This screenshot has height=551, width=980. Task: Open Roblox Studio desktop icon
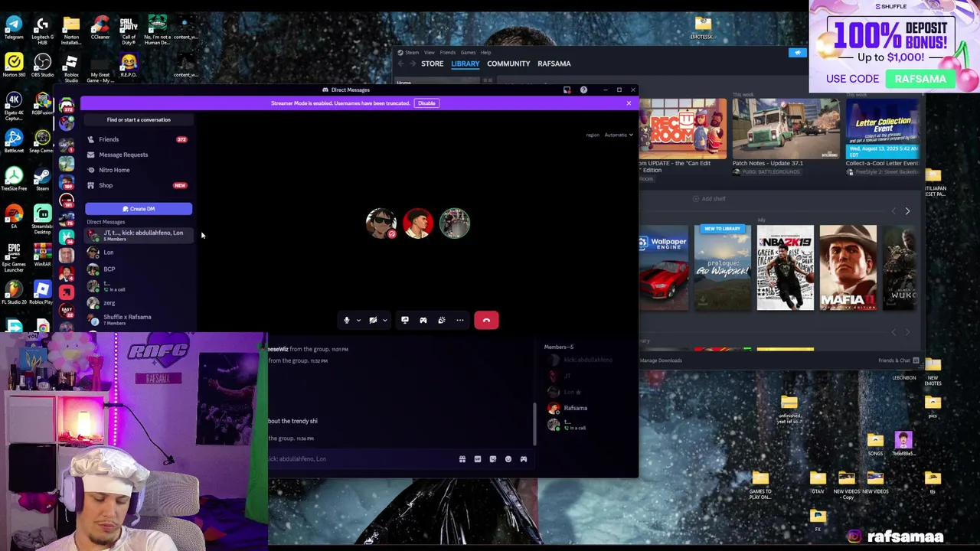[x=71, y=67]
